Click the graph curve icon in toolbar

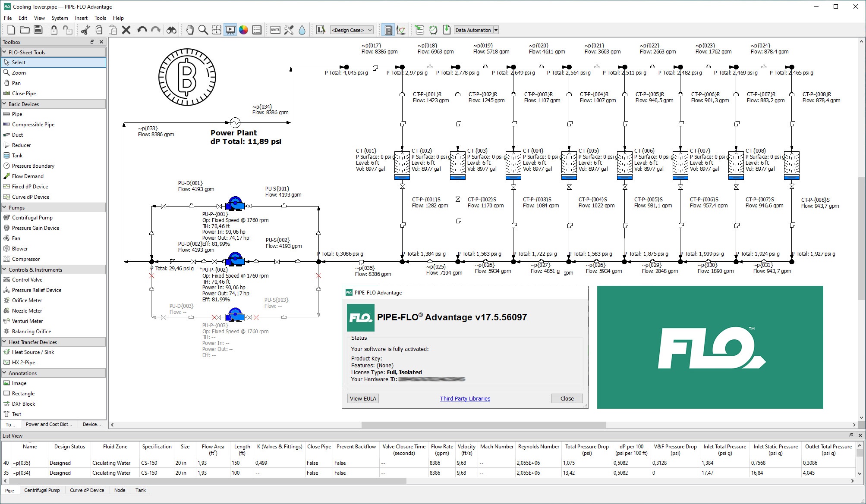pos(401,30)
